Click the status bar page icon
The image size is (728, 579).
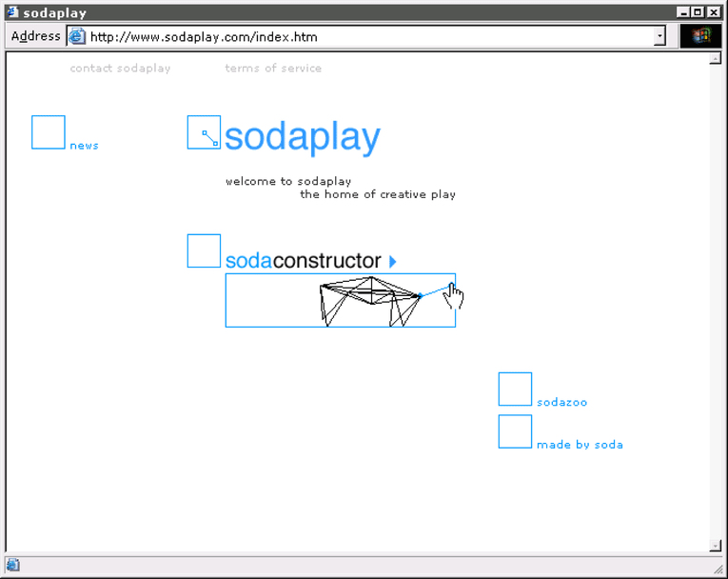(13, 565)
